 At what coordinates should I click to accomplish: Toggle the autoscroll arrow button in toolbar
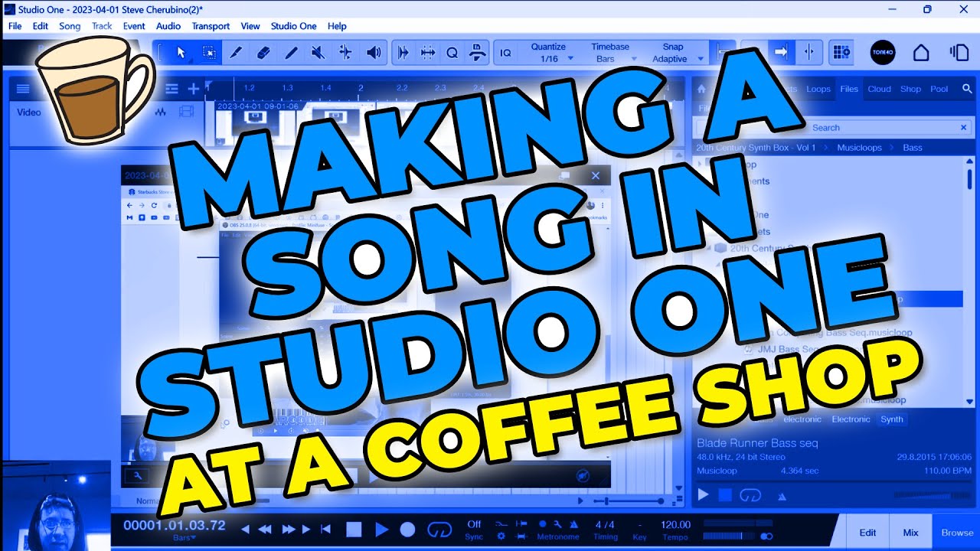pyautogui.click(x=782, y=53)
